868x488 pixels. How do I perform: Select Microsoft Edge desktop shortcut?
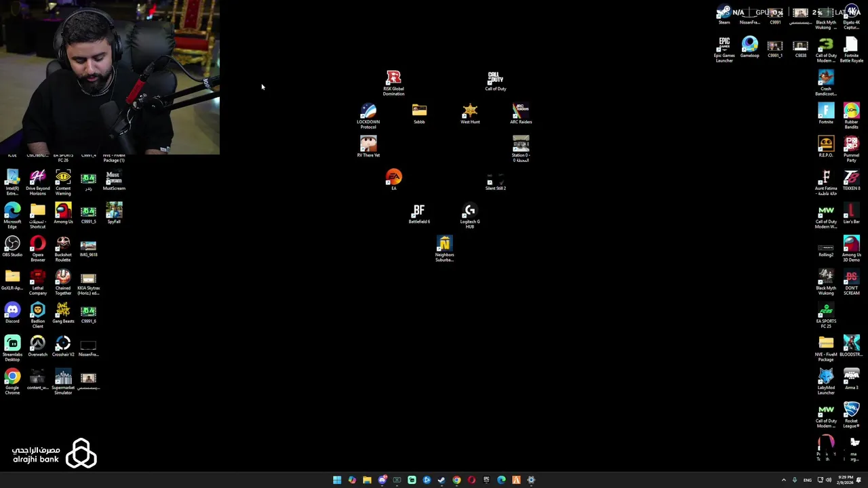point(12,216)
